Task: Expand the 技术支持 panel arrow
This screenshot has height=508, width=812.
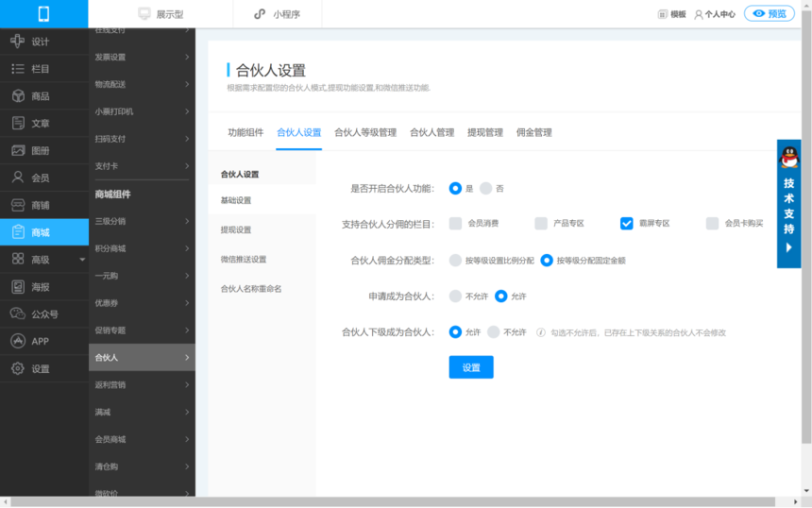Action: tap(788, 248)
